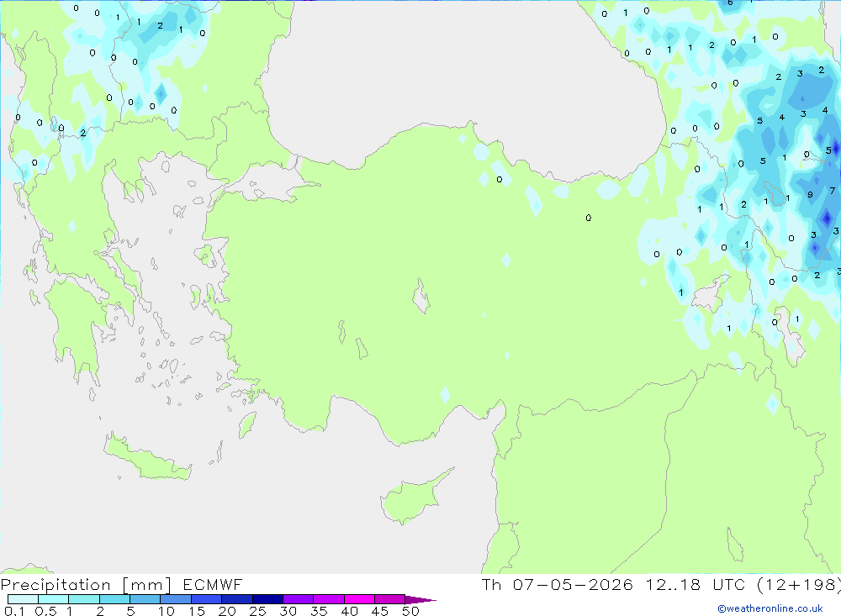The width and height of the screenshot is (841, 616).
Task: Click the legend scale label "50"
Action: [x=410, y=611]
